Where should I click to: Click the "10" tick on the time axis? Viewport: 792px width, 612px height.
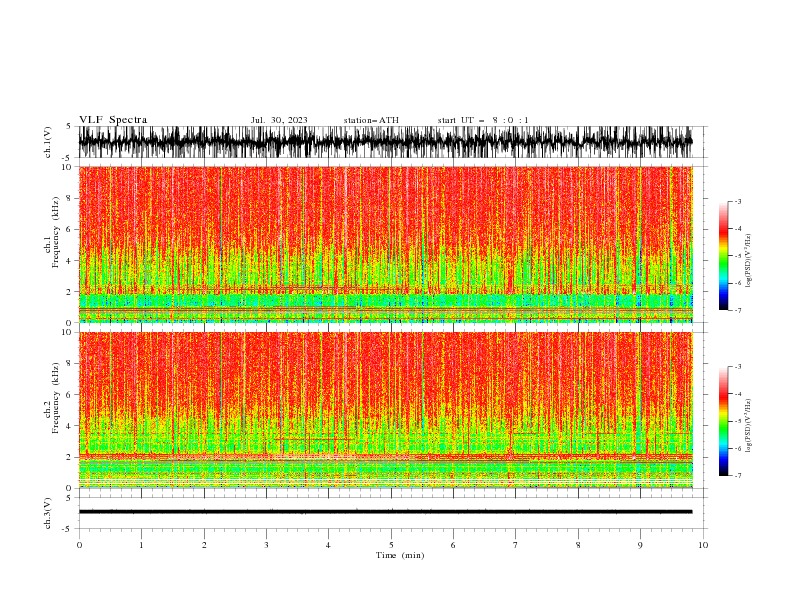point(703,545)
